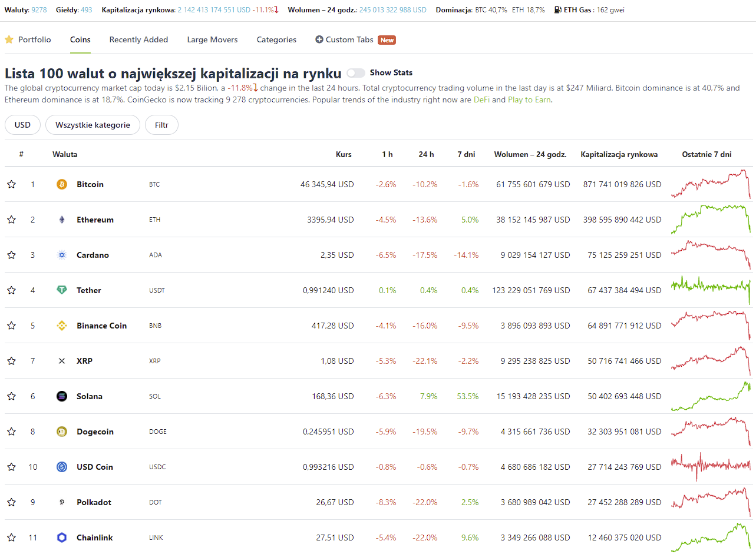Click the Polkadot logo icon
Screen dimensions: 756x554
pos(62,502)
